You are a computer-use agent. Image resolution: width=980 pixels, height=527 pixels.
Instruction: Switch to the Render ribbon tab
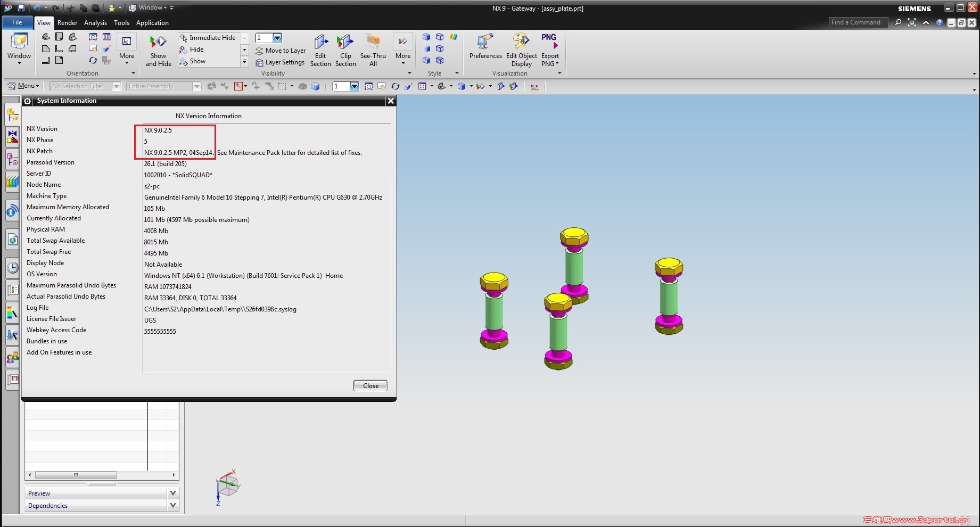[67, 22]
